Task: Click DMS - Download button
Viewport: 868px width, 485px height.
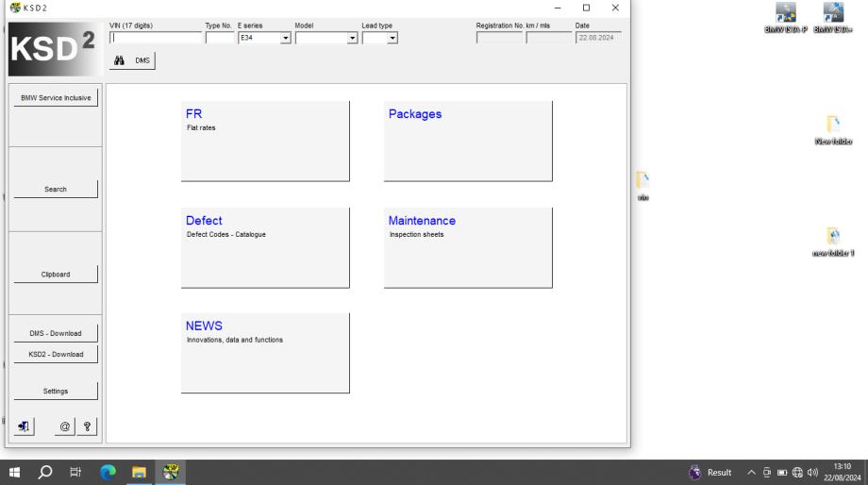Action: [x=56, y=333]
